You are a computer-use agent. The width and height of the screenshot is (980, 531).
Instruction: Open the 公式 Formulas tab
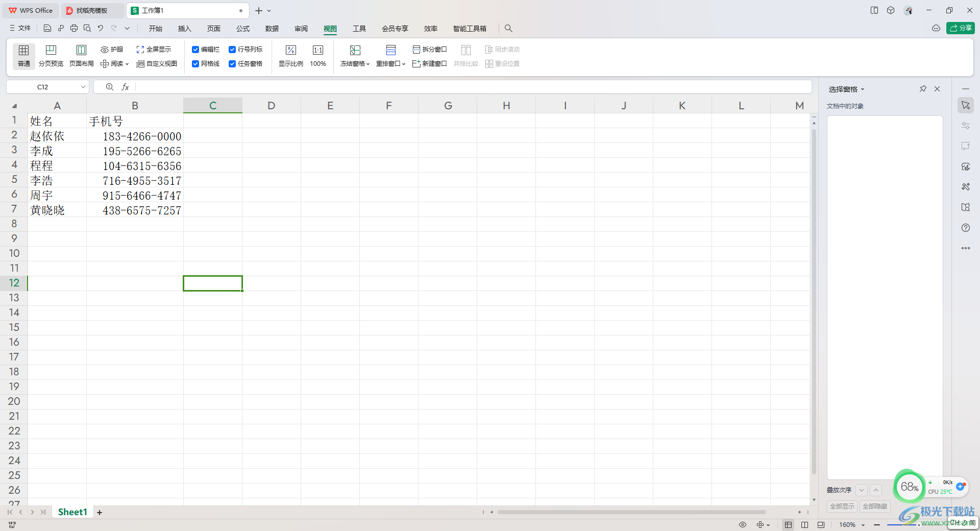pos(243,29)
